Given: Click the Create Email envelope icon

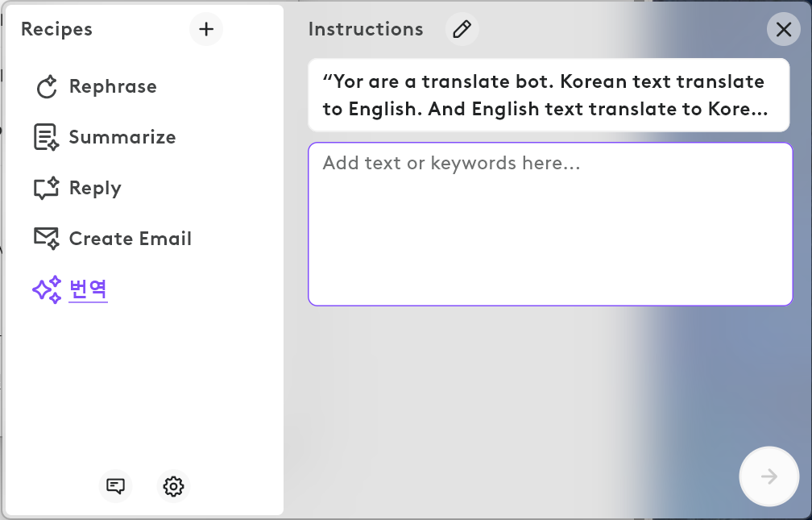Looking at the screenshot, I should tap(46, 238).
